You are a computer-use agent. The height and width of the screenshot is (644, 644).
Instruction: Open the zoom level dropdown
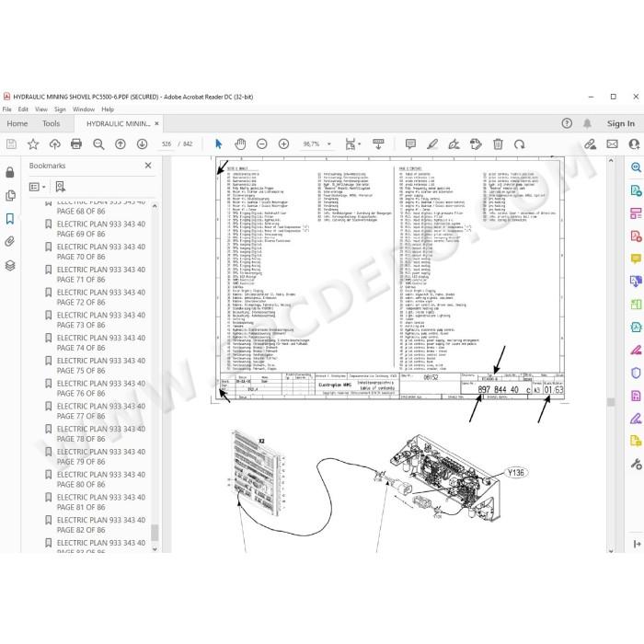pos(329,144)
